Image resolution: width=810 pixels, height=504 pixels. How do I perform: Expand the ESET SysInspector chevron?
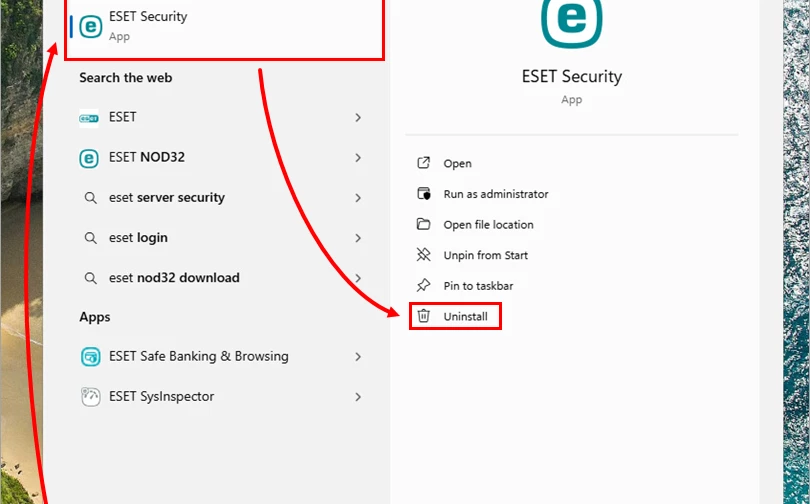(358, 397)
